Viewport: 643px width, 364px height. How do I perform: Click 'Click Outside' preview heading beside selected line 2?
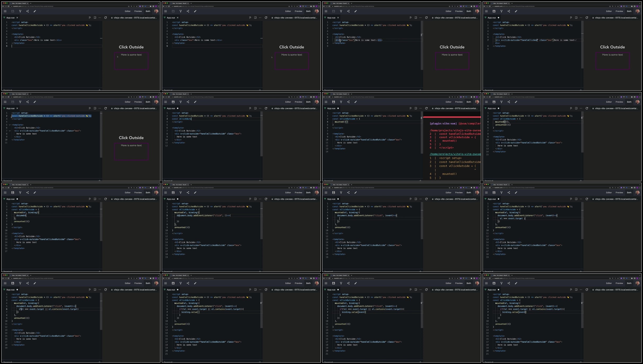pyautogui.click(x=131, y=138)
